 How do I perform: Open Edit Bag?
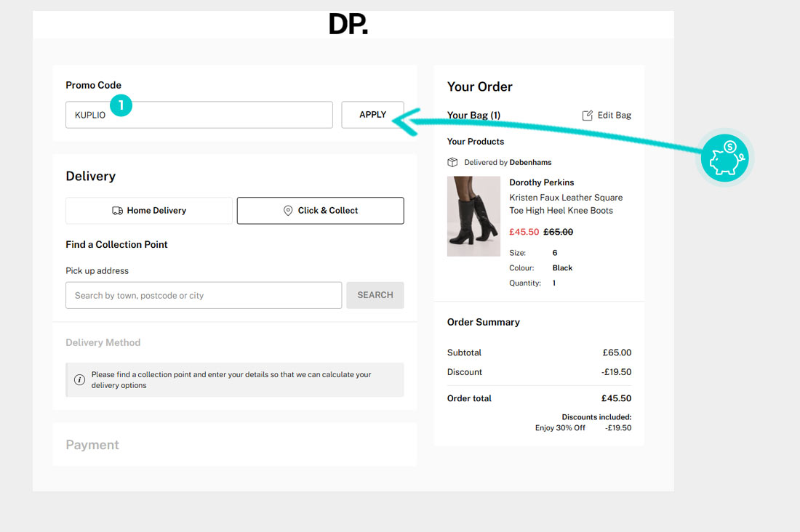pos(612,115)
